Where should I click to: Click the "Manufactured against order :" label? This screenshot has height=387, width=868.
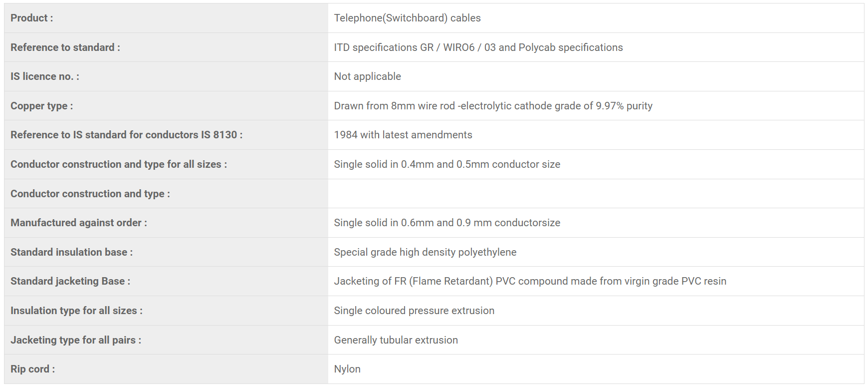click(x=79, y=223)
